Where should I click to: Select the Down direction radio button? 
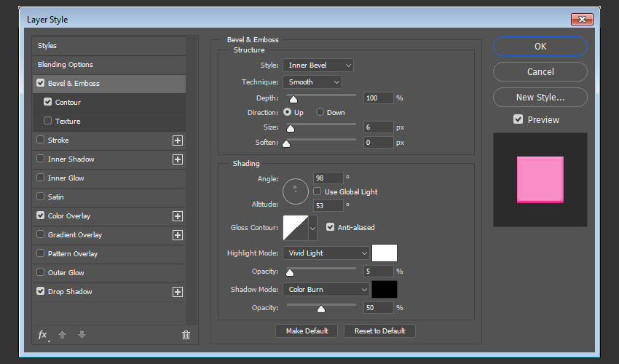320,113
